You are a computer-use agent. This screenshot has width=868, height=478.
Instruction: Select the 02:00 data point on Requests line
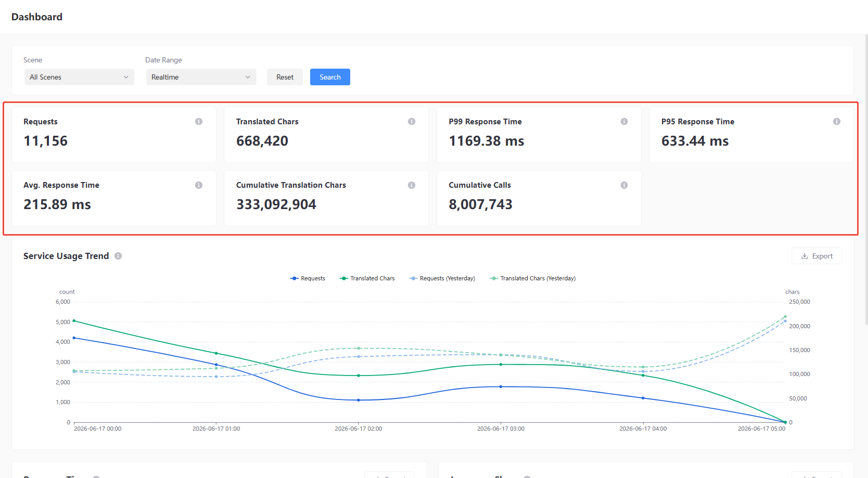coord(359,400)
